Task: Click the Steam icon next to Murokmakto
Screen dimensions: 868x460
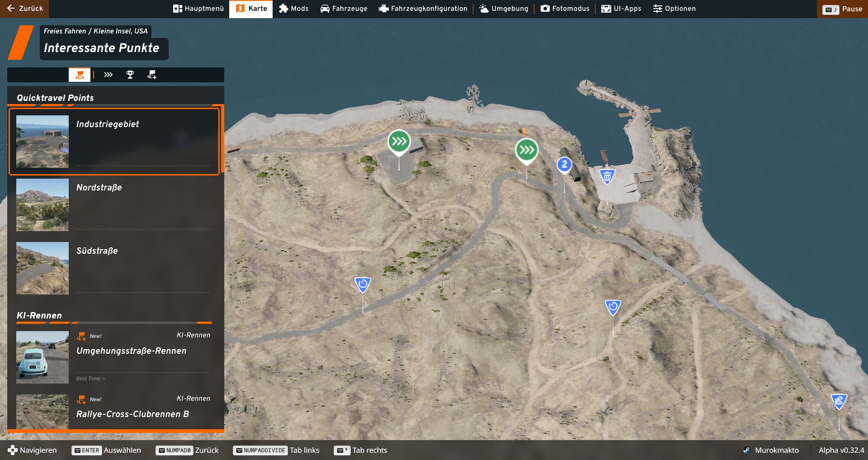Action: 746,450
